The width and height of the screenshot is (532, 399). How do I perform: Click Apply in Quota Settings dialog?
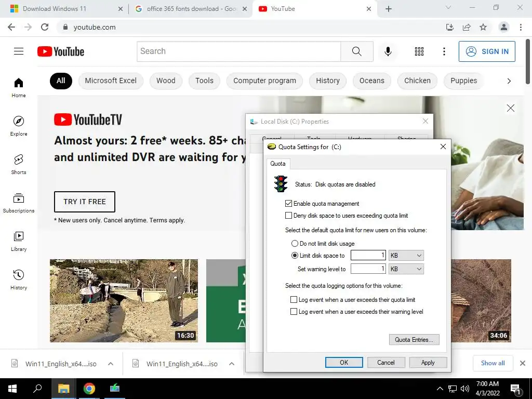pyautogui.click(x=428, y=362)
